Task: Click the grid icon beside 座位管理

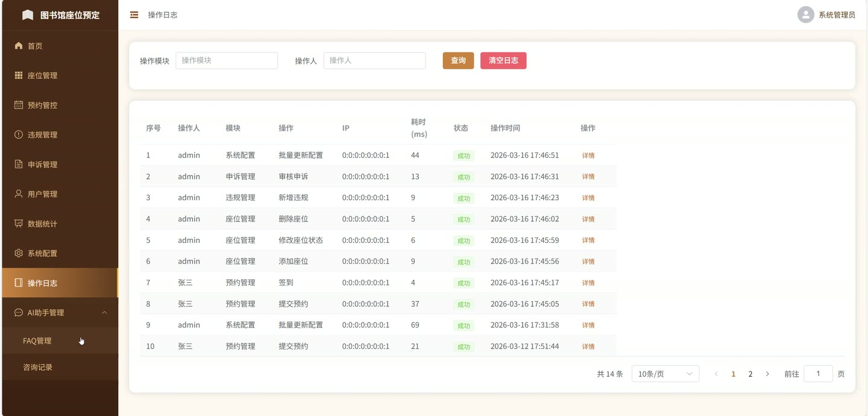Action: coord(18,75)
